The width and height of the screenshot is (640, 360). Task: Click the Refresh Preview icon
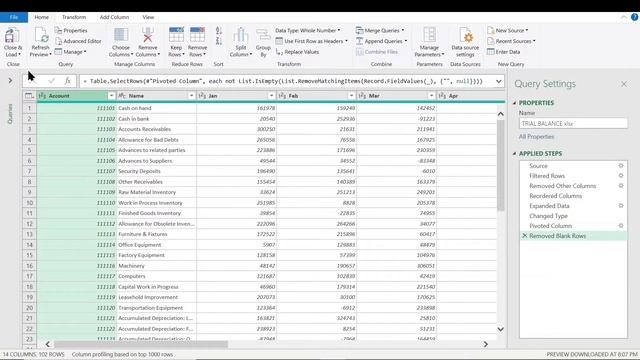coord(41,36)
